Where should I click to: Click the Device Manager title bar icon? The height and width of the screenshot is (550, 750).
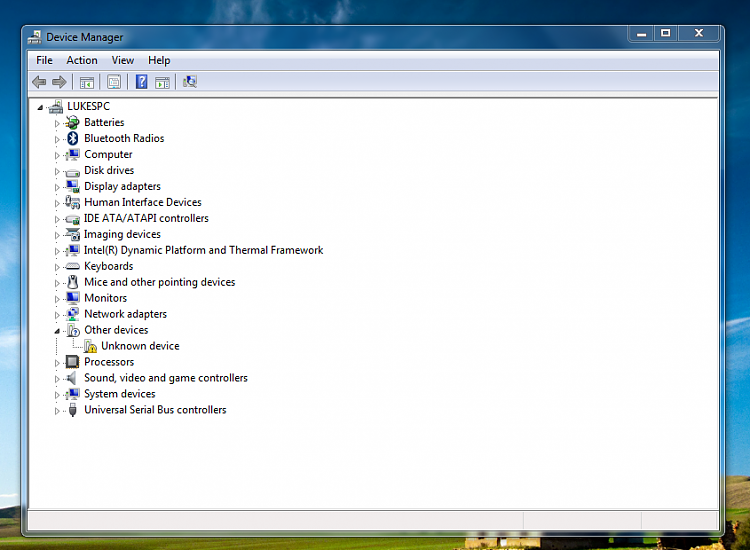(x=34, y=37)
